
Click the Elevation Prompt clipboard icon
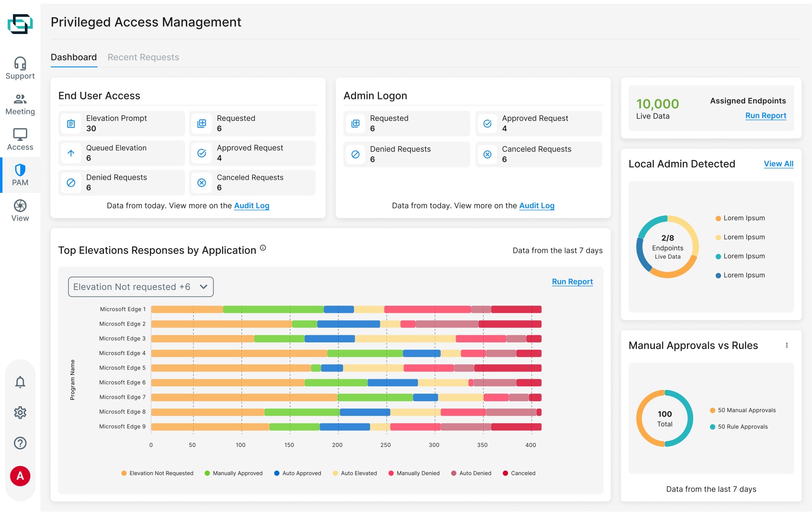click(x=71, y=124)
